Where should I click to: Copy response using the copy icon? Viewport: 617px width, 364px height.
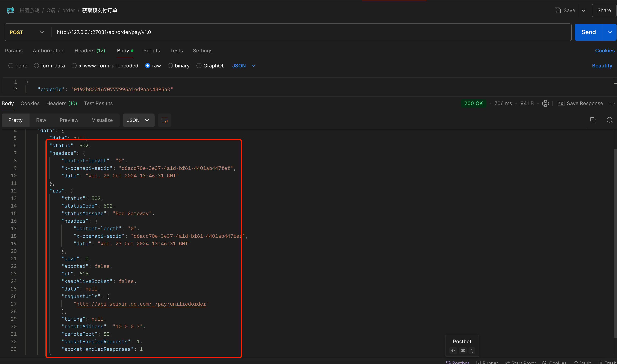tap(593, 120)
